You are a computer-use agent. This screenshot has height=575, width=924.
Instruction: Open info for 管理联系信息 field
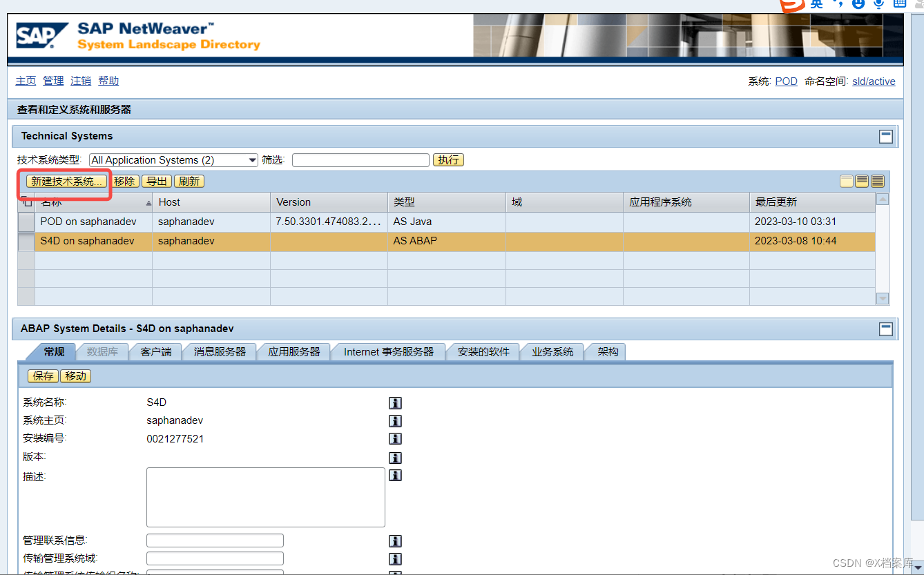pyautogui.click(x=395, y=541)
